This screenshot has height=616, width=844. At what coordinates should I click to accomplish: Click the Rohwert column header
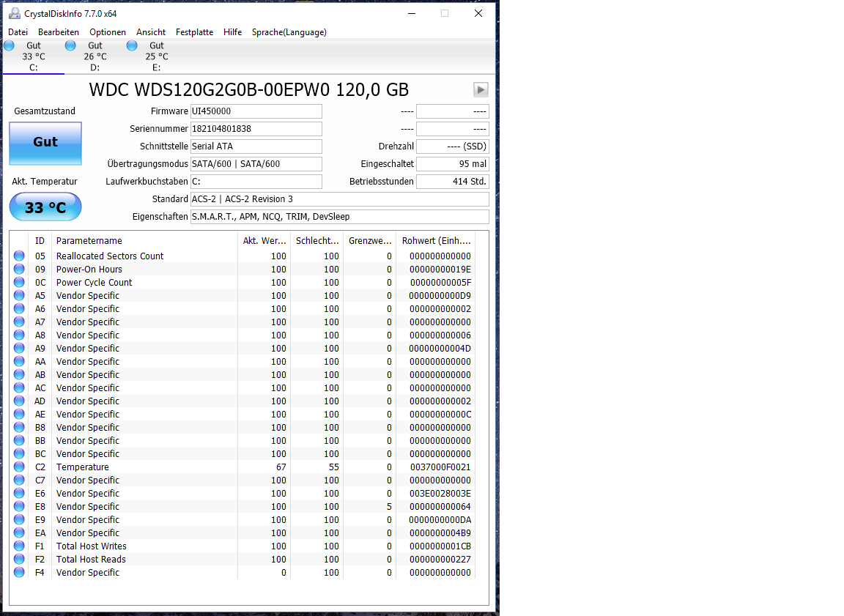point(435,240)
